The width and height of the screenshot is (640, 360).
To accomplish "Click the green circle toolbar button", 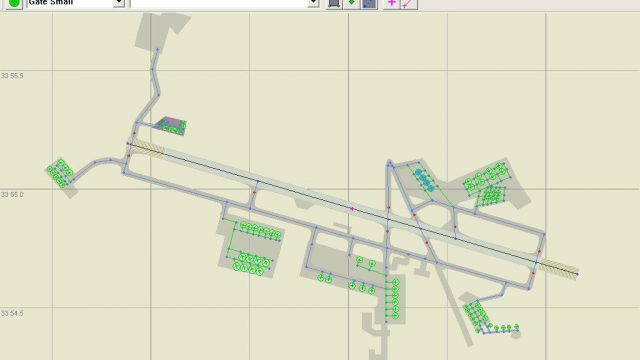I will coord(14,3).
